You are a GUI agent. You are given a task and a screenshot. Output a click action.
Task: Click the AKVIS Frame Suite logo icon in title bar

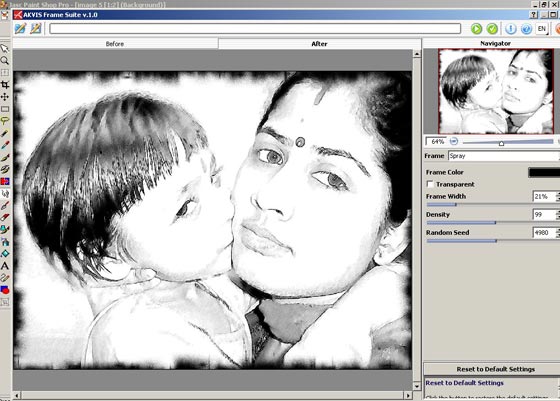pyautogui.click(x=18, y=15)
